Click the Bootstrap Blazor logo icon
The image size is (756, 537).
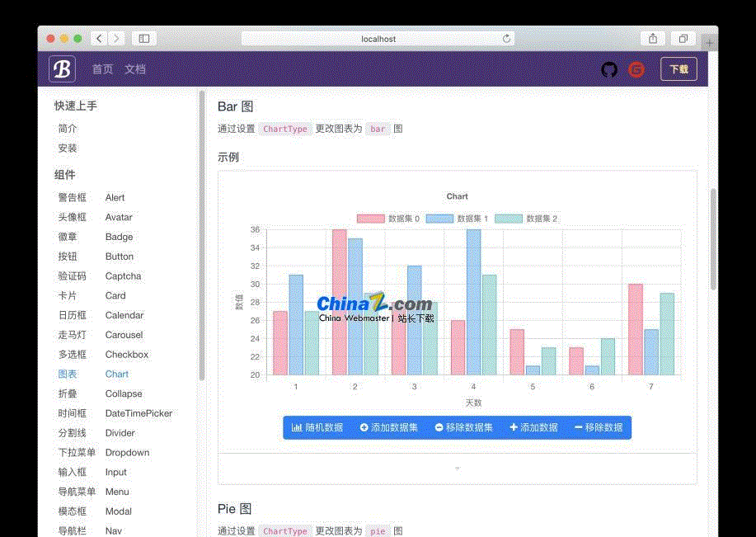tap(62, 69)
